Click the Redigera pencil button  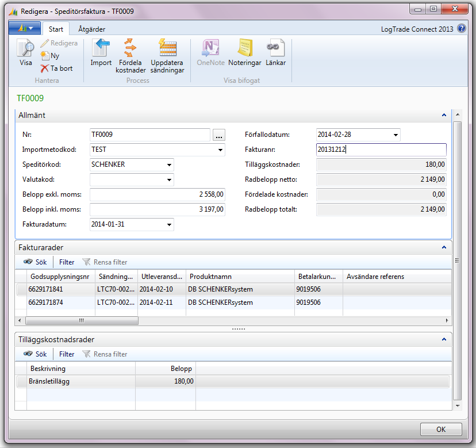pos(59,43)
